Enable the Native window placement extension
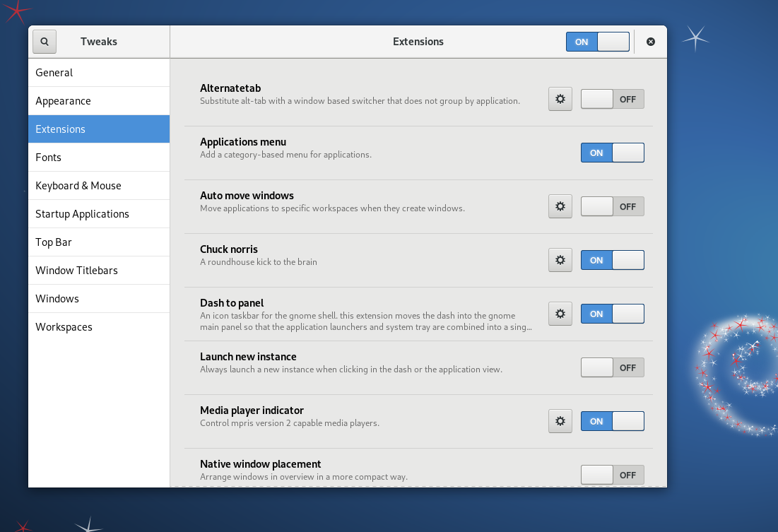Image resolution: width=778 pixels, height=532 pixels. tap(612, 475)
